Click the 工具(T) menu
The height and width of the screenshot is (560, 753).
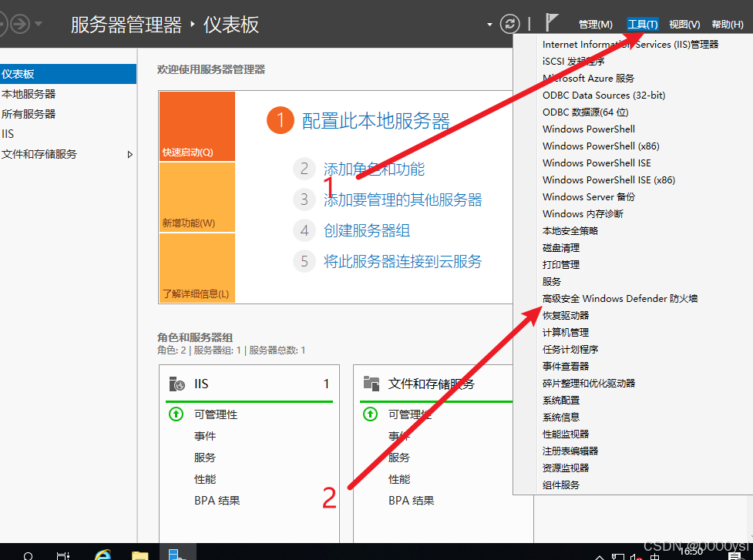pos(643,25)
